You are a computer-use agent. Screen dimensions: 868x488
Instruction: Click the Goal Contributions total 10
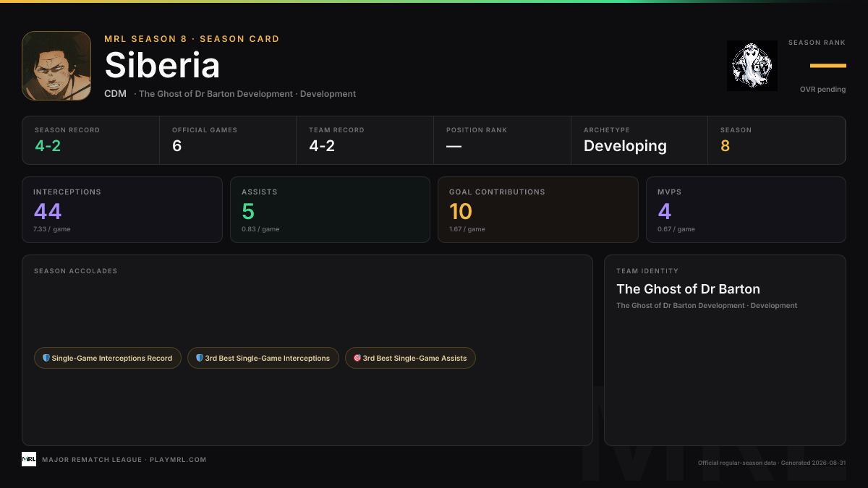click(461, 212)
